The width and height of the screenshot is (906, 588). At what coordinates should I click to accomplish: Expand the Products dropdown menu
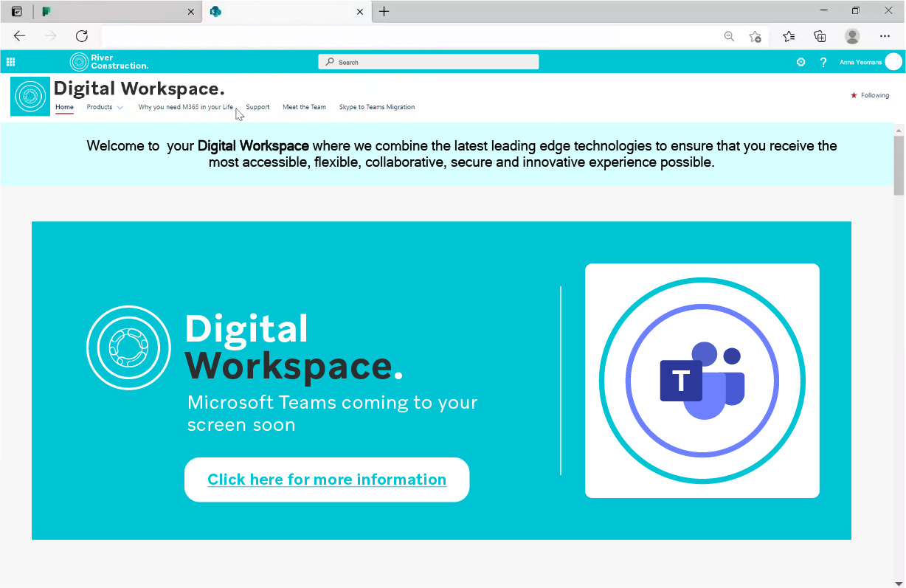tap(104, 107)
